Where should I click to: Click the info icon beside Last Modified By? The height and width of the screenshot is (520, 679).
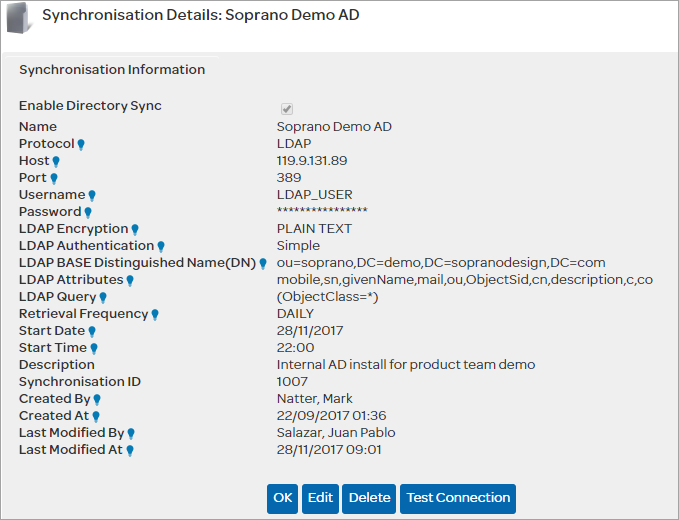click(131, 433)
